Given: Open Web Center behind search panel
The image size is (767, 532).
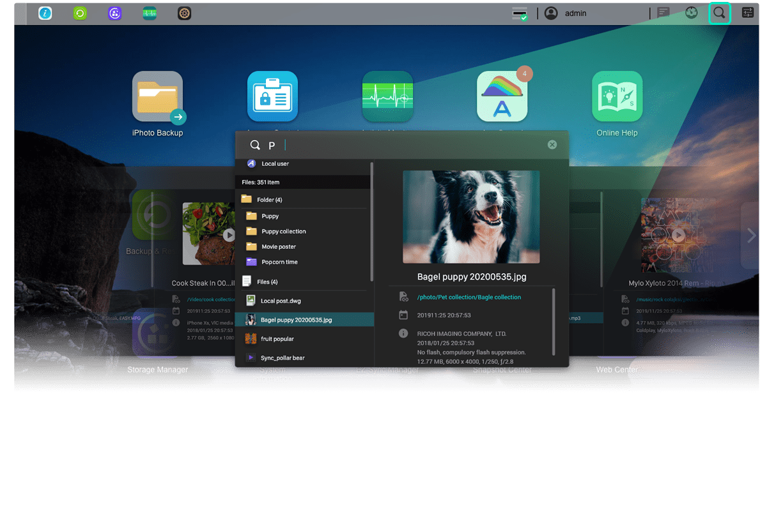Looking at the screenshot, I should coord(617,369).
